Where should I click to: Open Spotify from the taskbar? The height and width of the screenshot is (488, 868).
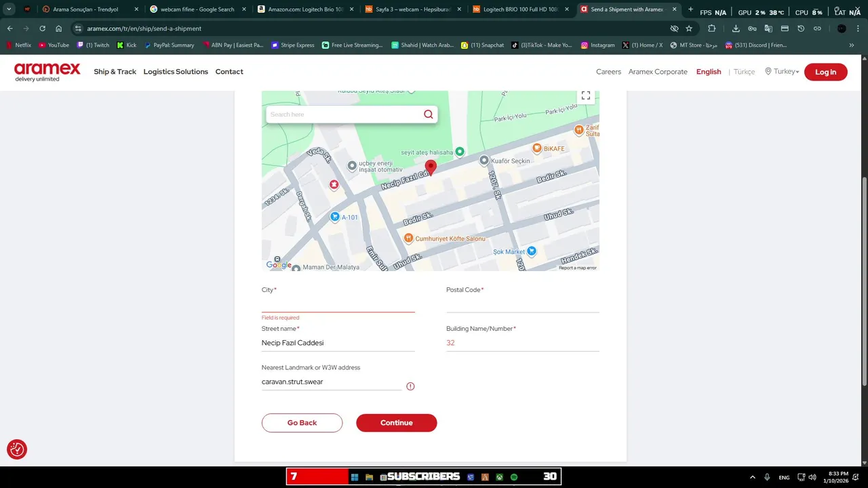514,477
